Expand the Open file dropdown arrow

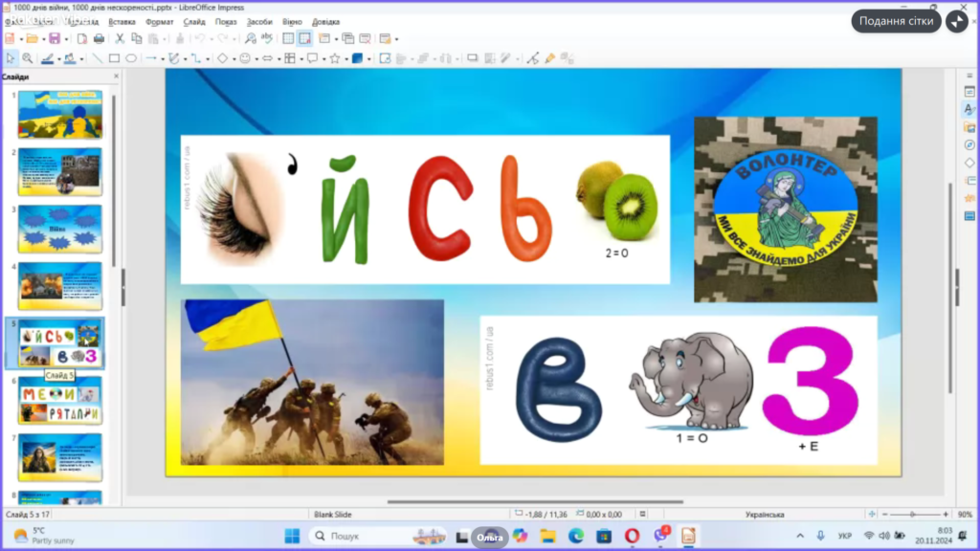click(x=42, y=39)
